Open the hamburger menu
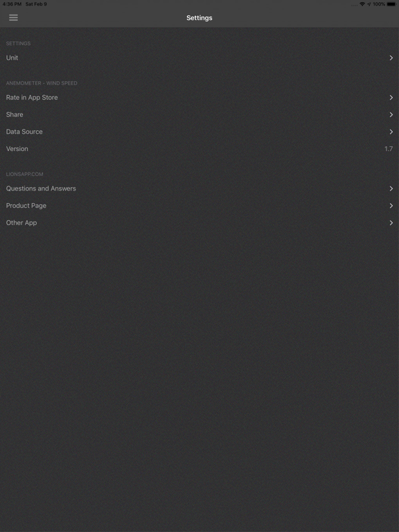 (x=14, y=17)
